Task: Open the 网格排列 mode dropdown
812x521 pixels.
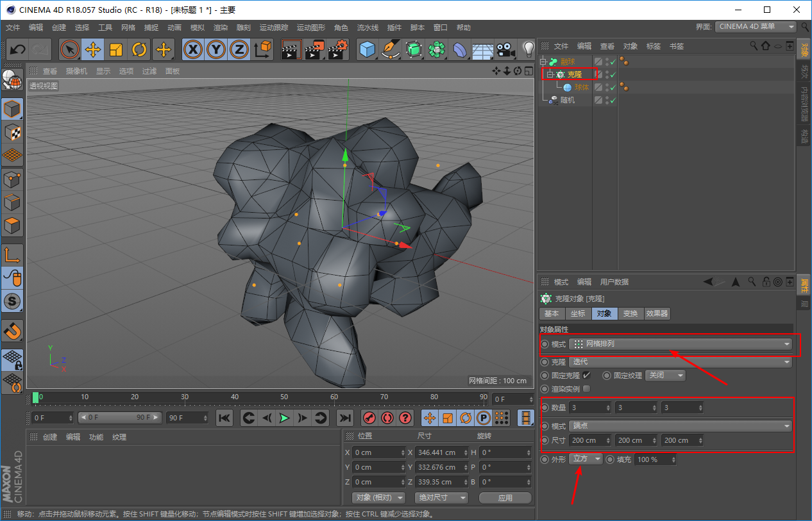Action: [x=681, y=344]
